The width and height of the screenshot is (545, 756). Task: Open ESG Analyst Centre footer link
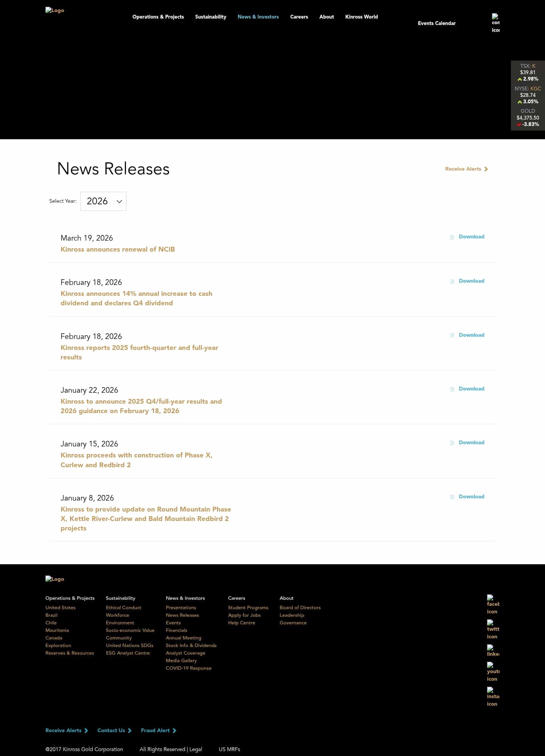click(128, 653)
